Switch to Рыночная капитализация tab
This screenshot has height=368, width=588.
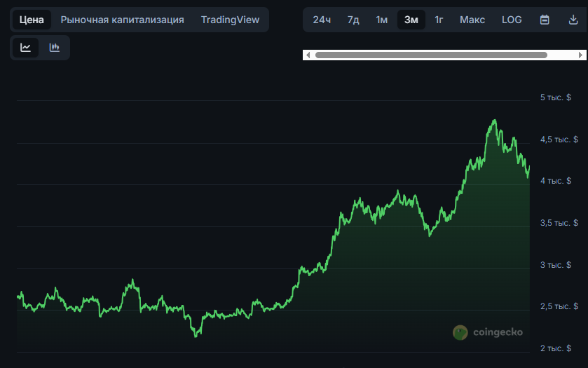(x=122, y=20)
